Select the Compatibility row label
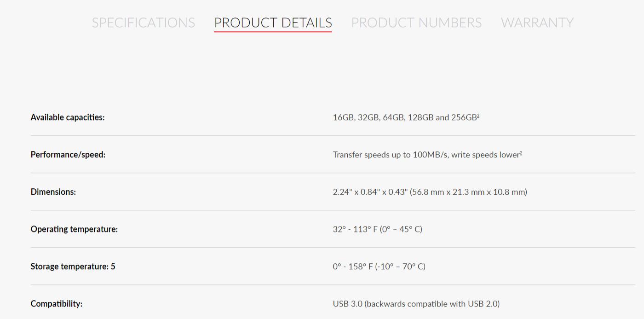This screenshot has height=319, width=644. tap(56, 303)
